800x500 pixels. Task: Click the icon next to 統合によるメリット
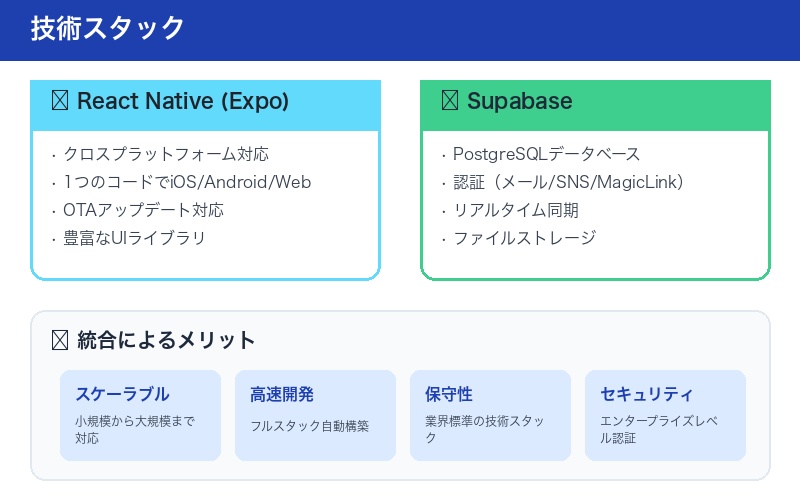60,340
